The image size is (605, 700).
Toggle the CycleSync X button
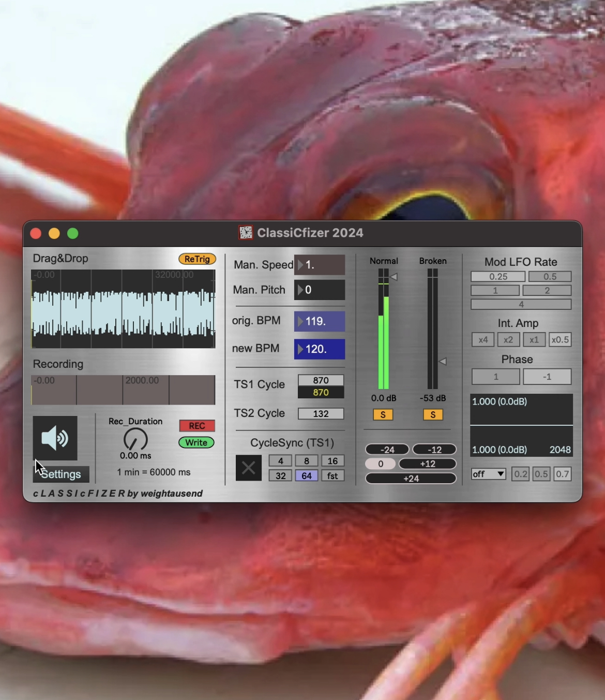click(x=248, y=468)
